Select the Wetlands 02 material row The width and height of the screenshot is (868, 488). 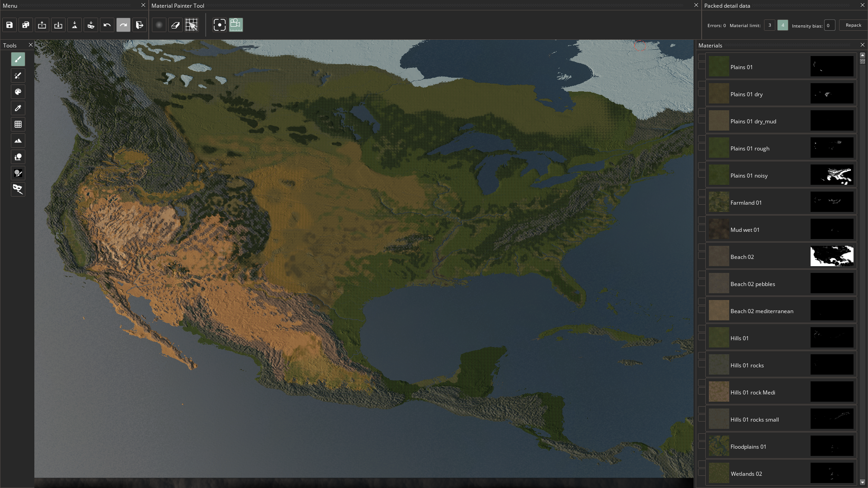point(781,473)
